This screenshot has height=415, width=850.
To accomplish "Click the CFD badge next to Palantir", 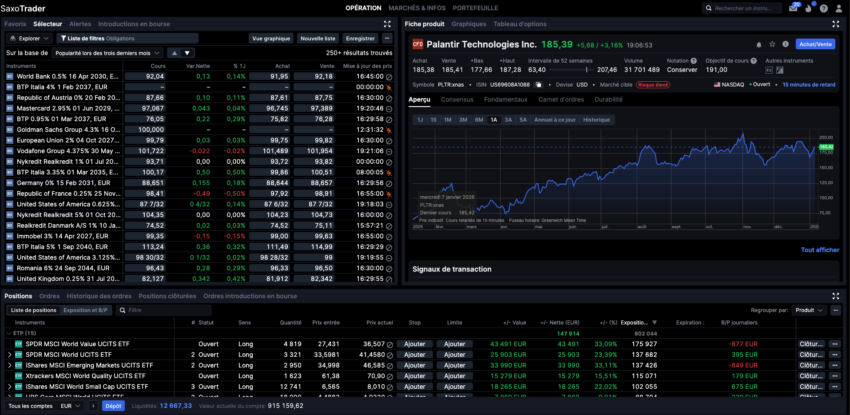I will pyautogui.click(x=417, y=44).
